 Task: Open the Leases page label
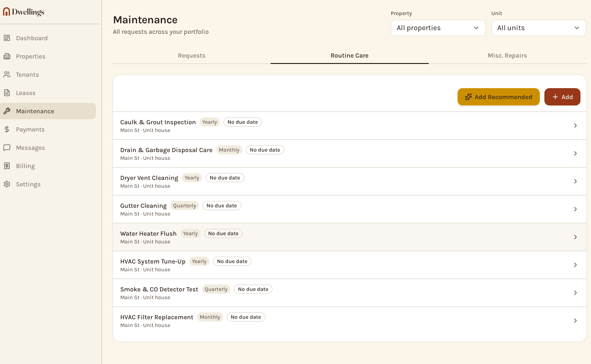tap(26, 93)
